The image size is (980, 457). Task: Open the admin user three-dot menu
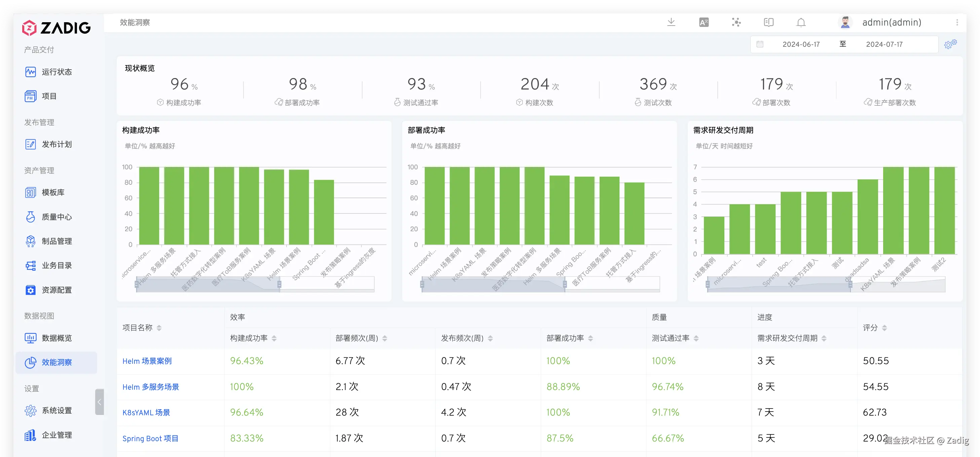[x=957, y=23]
